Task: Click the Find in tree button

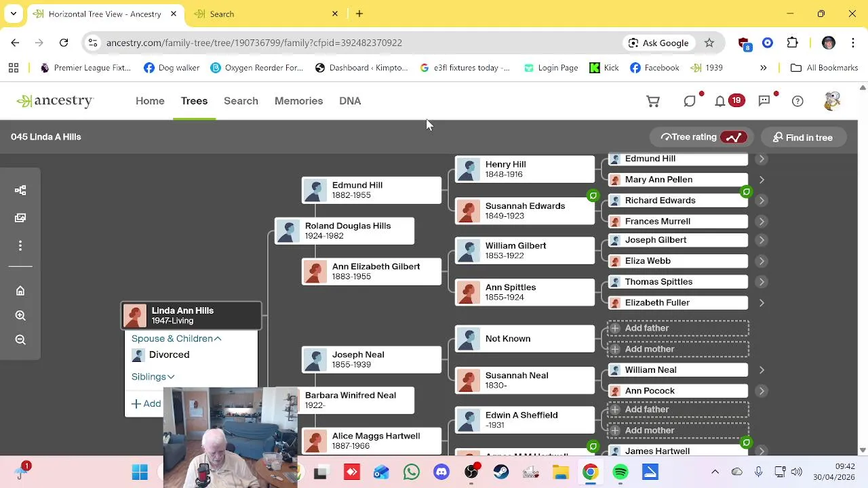Action: 802,138
